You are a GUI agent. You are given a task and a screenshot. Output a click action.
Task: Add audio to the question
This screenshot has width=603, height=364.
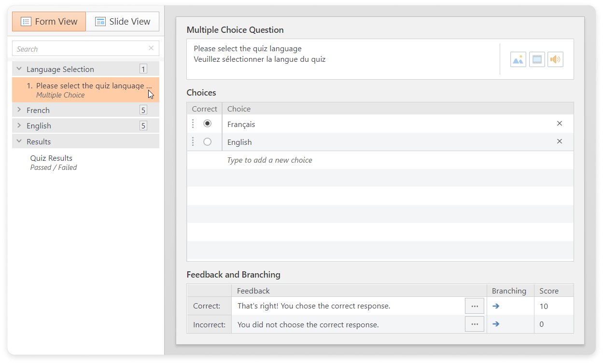(555, 59)
